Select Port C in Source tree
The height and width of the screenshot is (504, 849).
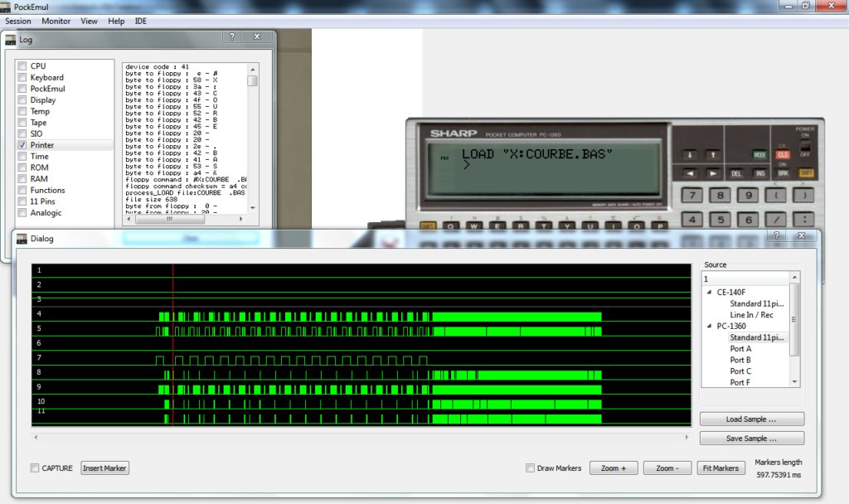click(740, 371)
